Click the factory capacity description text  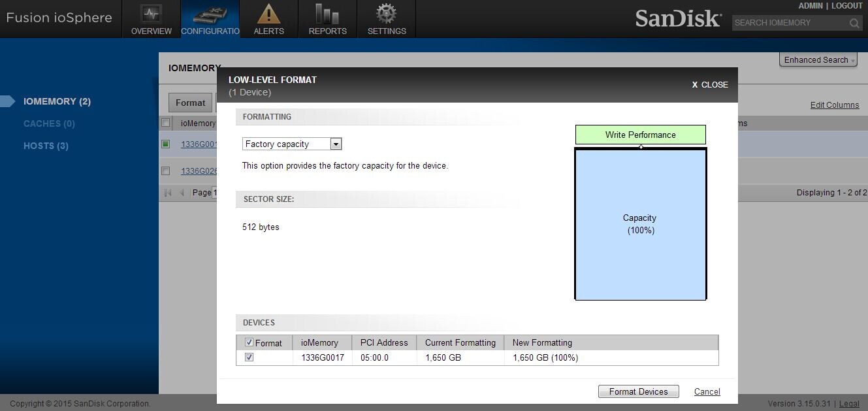[x=345, y=166]
